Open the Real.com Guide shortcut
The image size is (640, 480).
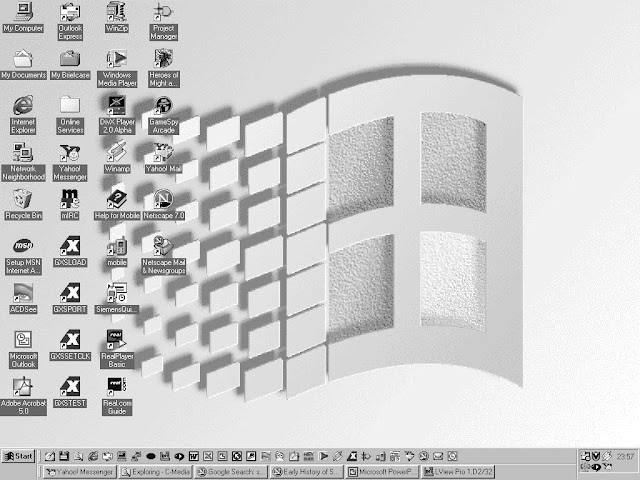[117, 396]
